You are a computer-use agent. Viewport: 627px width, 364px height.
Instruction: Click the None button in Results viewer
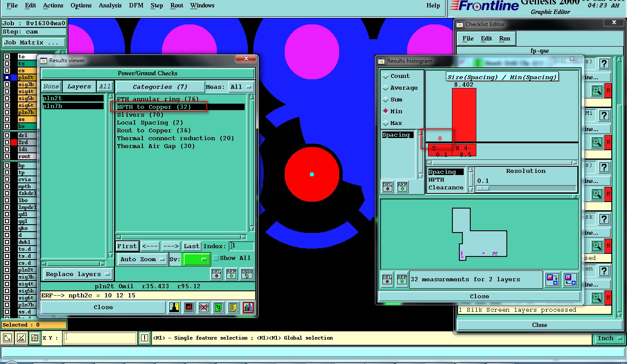(51, 87)
